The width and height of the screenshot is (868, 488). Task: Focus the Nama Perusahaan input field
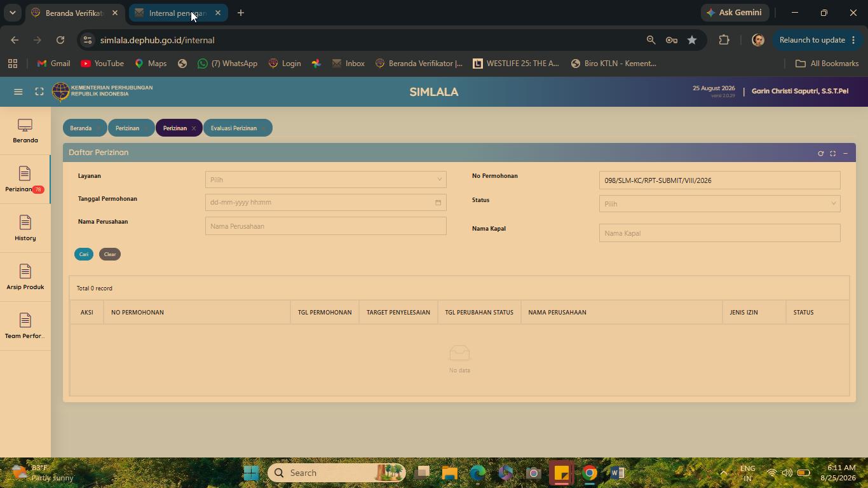(326, 226)
